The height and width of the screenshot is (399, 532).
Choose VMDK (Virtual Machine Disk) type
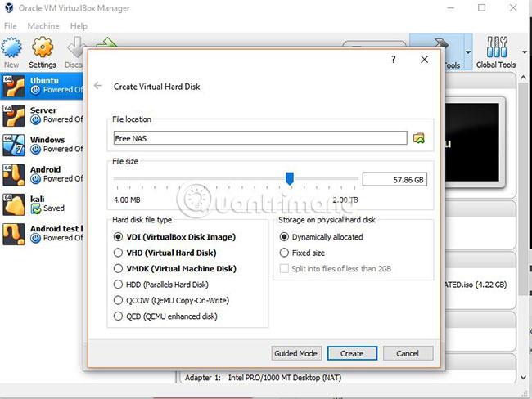click(174, 268)
